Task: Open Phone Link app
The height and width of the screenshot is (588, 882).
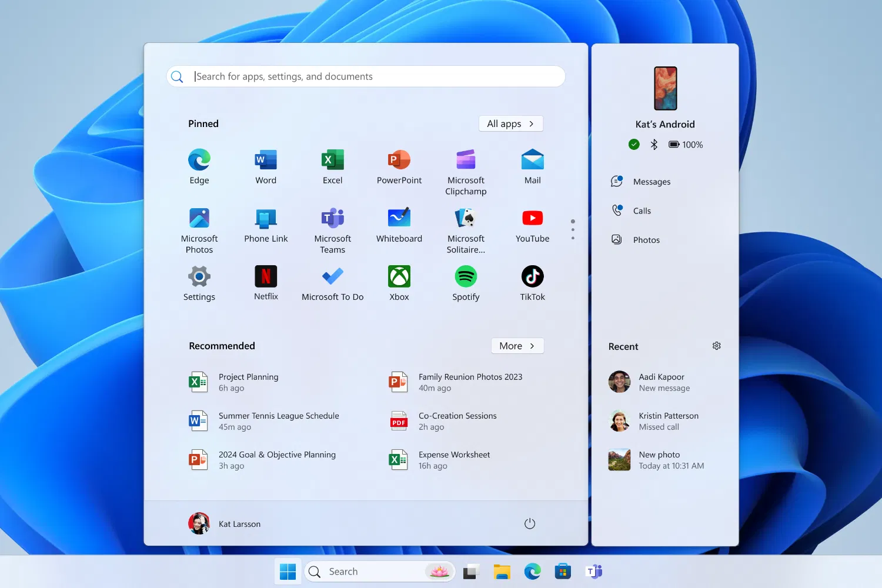Action: [266, 225]
